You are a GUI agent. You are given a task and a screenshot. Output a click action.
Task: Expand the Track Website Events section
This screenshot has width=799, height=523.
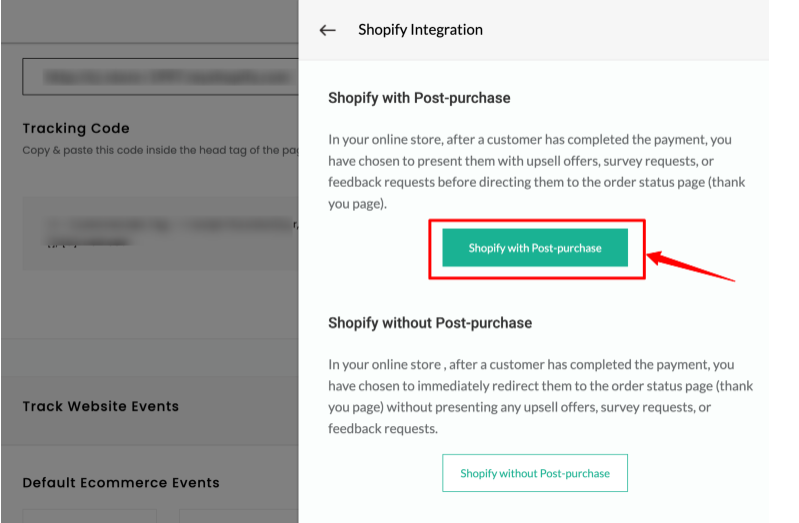101,406
